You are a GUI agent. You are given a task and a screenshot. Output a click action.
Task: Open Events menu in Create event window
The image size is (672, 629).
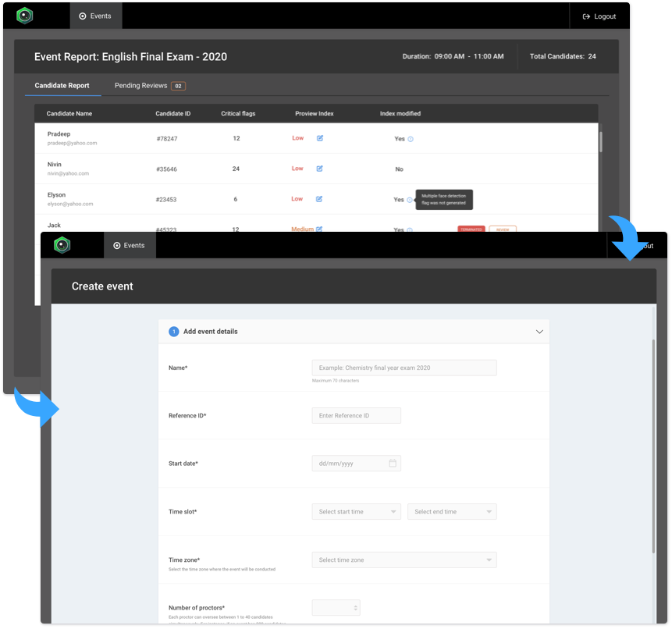pos(130,246)
